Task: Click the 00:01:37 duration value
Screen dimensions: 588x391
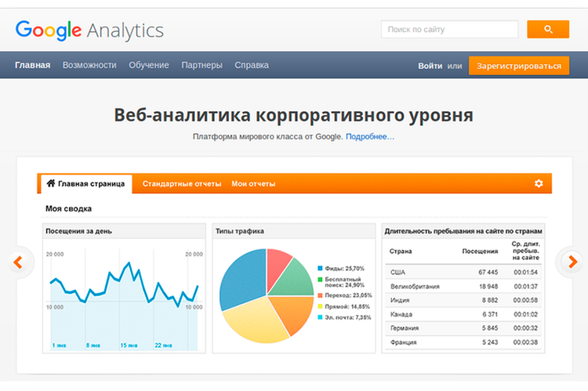Action: point(526,287)
